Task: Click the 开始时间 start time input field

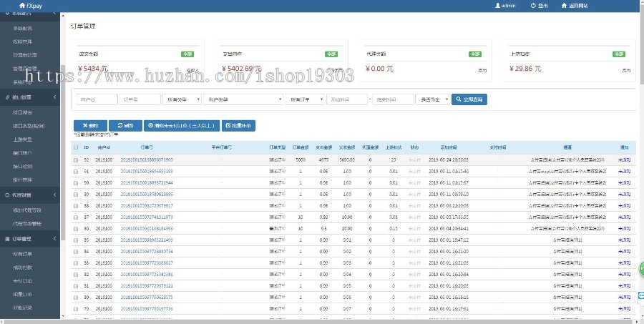Action: pyautogui.click(x=348, y=99)
